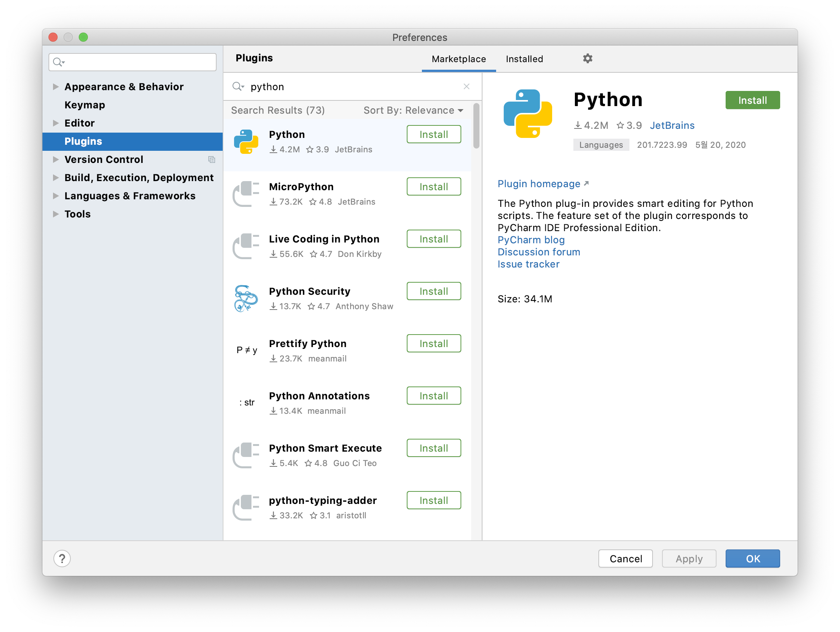
Task: Install the Live Coding in Python plugin
Action: 433,239
